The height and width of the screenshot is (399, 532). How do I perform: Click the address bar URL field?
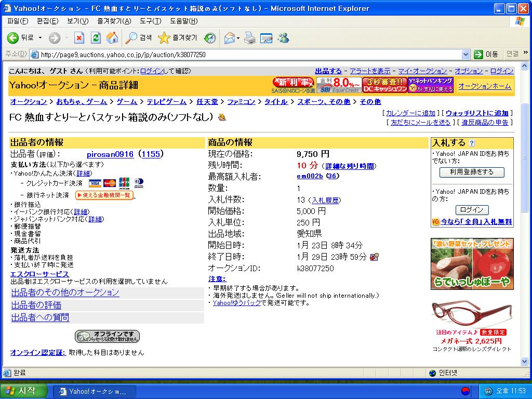click(249, 55)
